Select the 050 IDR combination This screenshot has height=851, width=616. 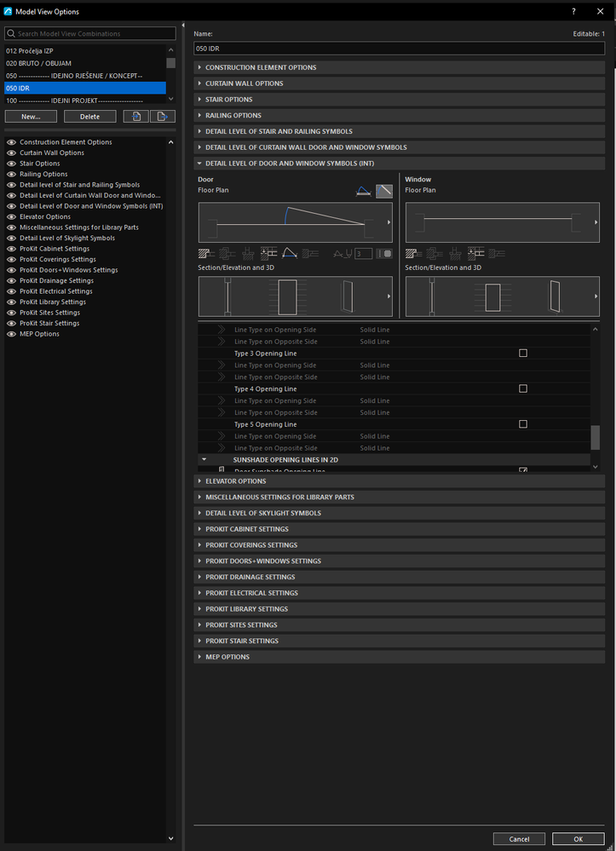(84, 88)
